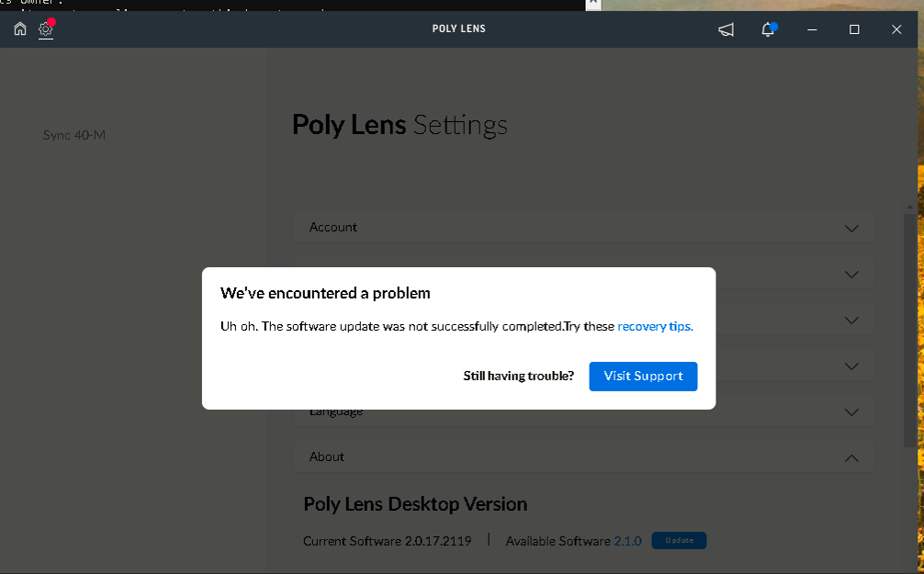Click the POLY LENS title bar logo

point(458,28)
